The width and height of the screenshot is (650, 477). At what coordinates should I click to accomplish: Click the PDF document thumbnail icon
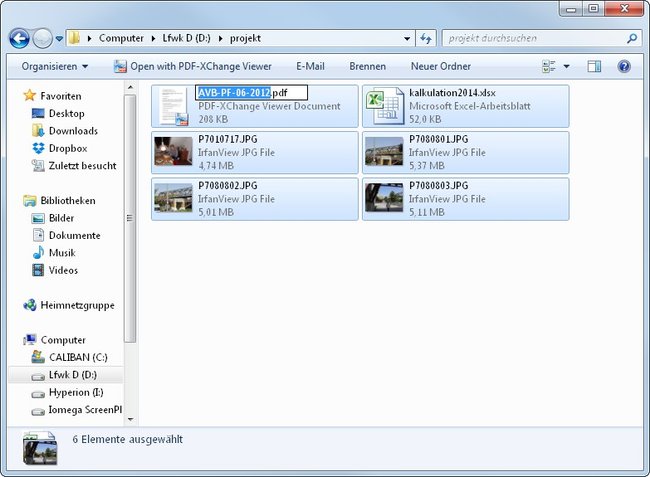(173, 106)
